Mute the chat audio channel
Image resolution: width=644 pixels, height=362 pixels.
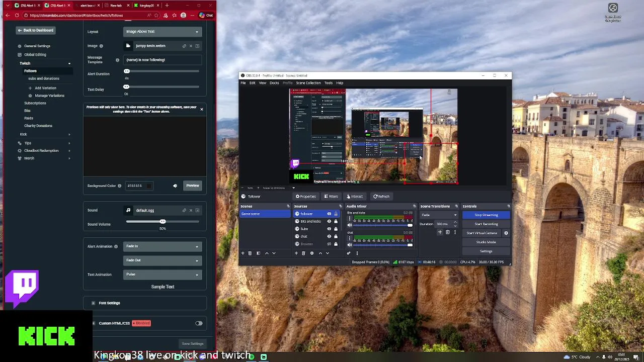coord(350,245)
